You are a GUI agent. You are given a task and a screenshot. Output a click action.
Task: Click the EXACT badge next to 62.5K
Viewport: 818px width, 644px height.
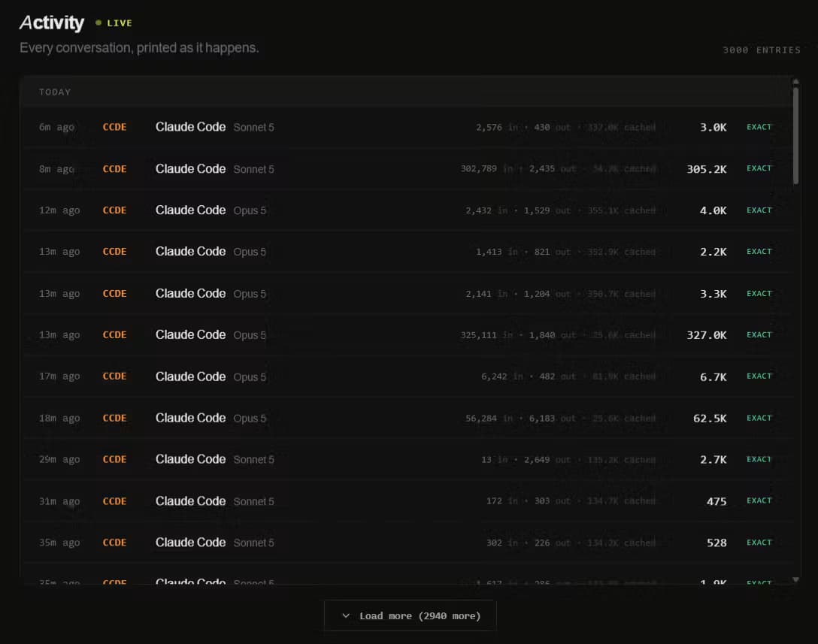click(x=759, y=418)
